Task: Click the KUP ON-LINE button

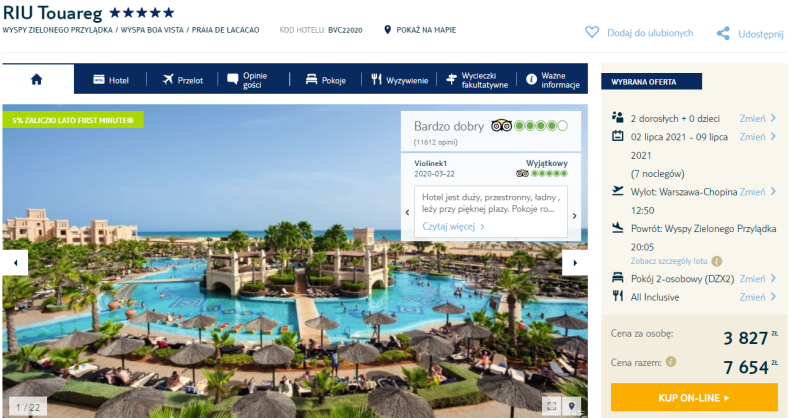Action: [x=694, y=398]
